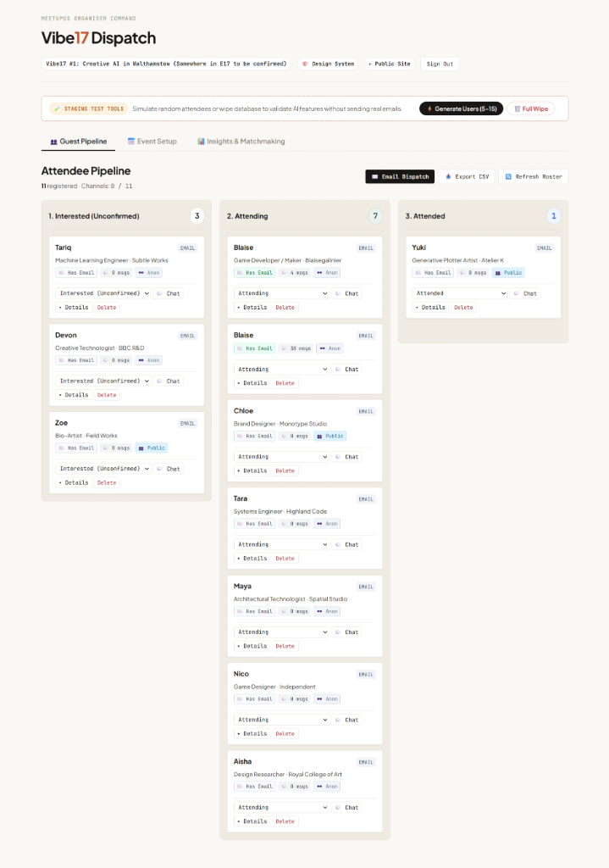
Task: Click the EMAIL tag on Yuki's card
Action: pyautogui.click(x=545, y=248)
